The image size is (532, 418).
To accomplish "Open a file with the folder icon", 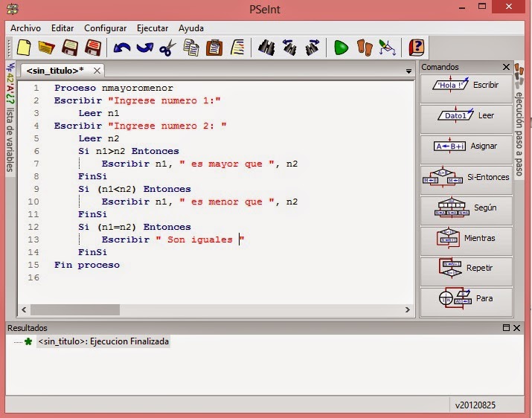I will pos(46,48).
